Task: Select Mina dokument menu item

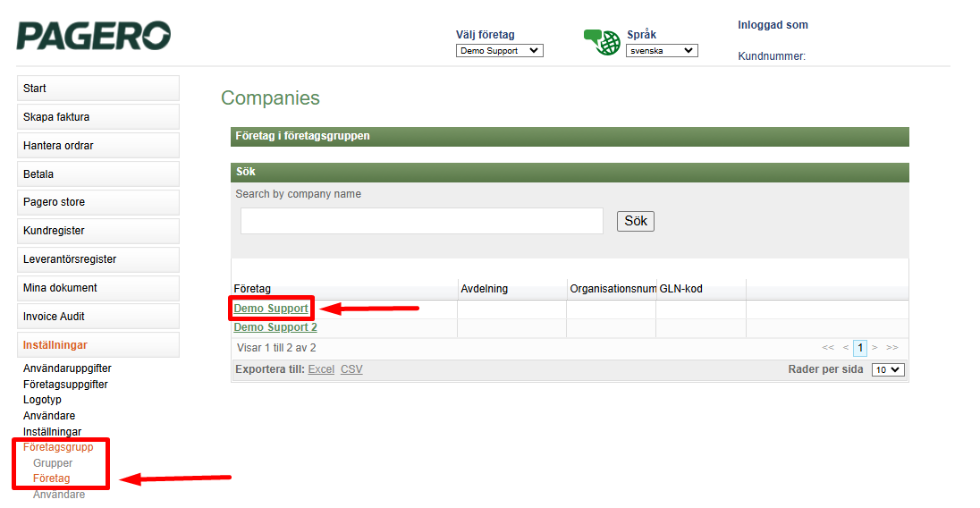Action: (98, 288)
